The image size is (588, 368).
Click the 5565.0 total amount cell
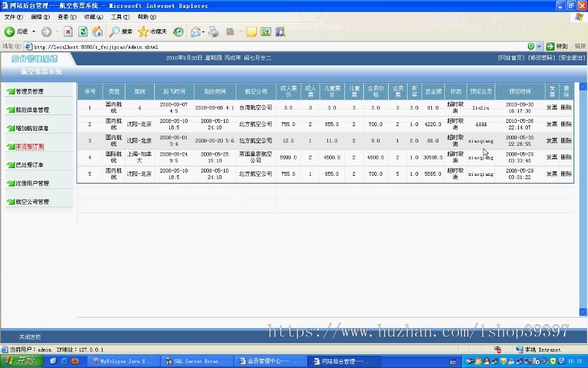click(x=433, y=174)
